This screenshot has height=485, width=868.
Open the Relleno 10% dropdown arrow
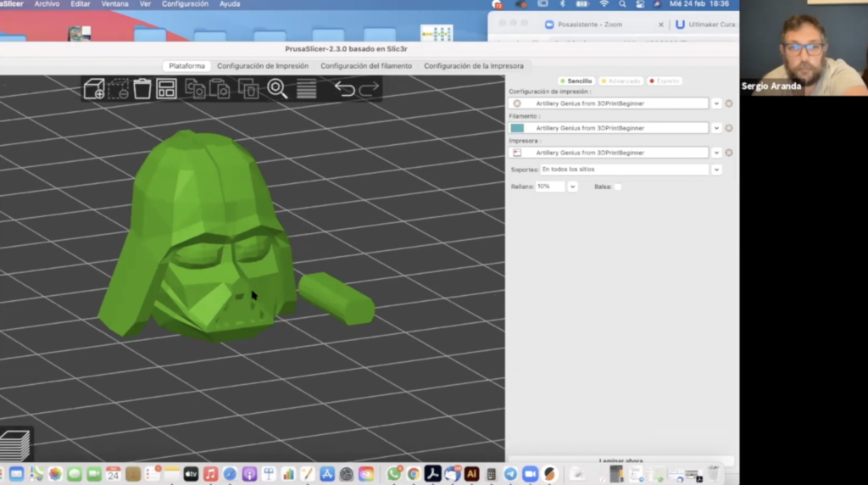point(572,187)
